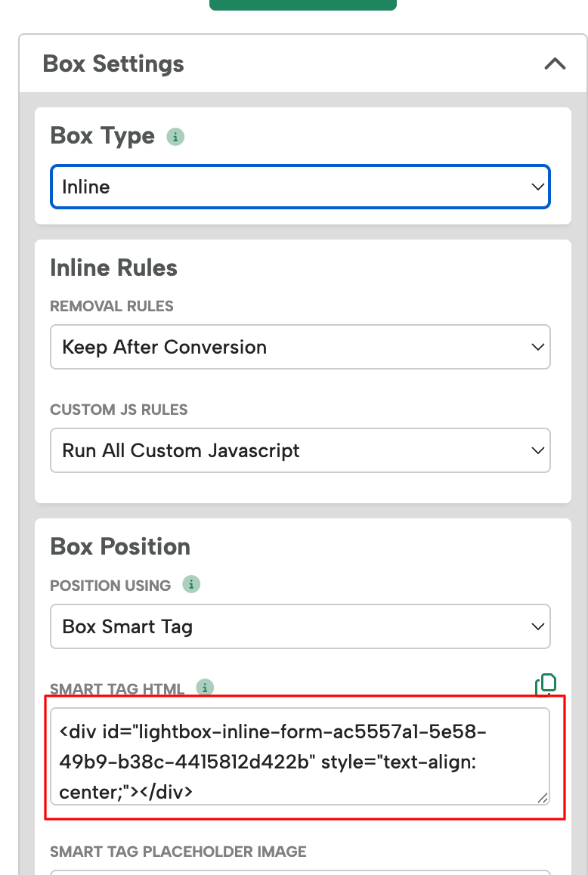Open the Box Smart Tag position dropdown

click(x=300, y=626)
